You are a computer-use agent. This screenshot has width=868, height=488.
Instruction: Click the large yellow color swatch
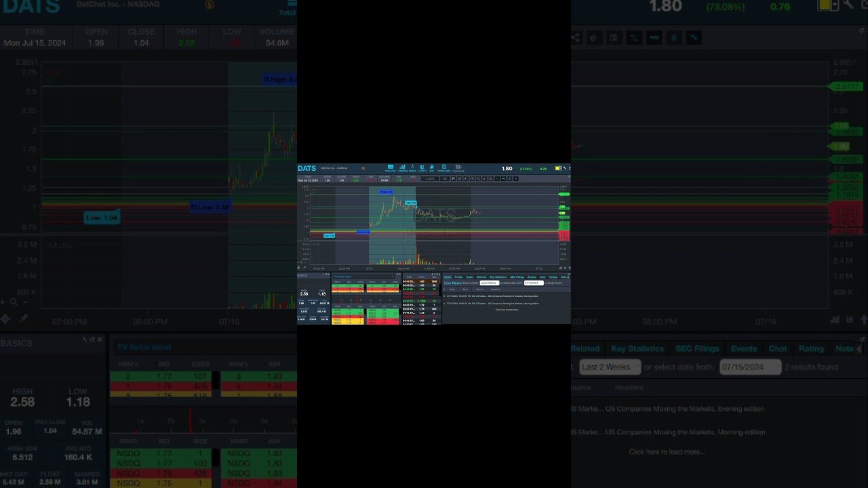[x=828, y=5]
